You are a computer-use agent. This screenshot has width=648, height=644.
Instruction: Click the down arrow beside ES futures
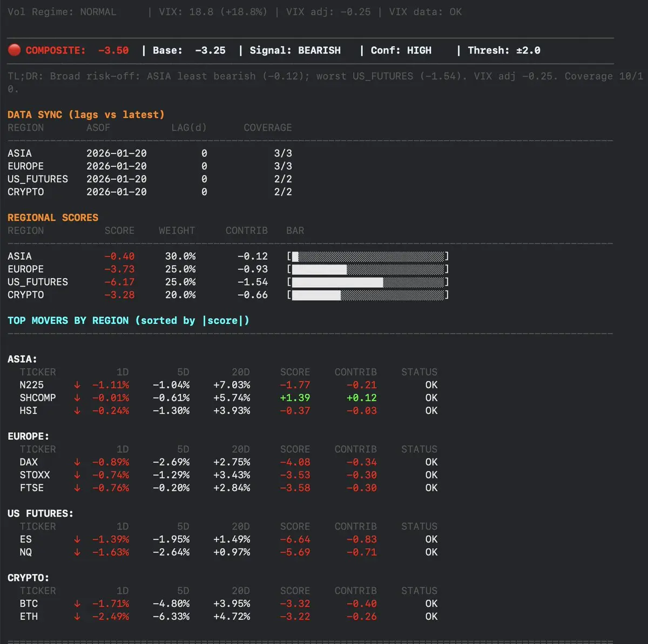coord(77,539)
